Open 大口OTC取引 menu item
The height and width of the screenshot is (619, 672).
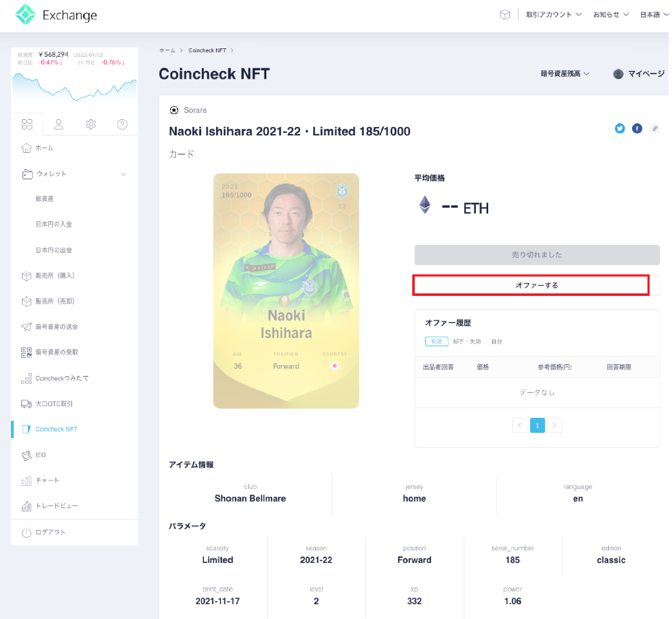(x=54, y=404)
